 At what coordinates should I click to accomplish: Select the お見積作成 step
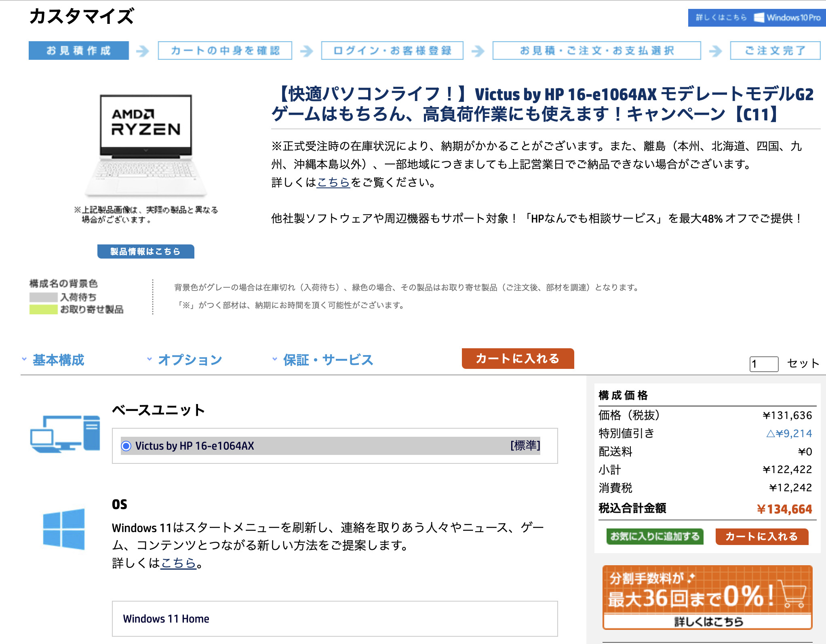click(x=79, y=51)
